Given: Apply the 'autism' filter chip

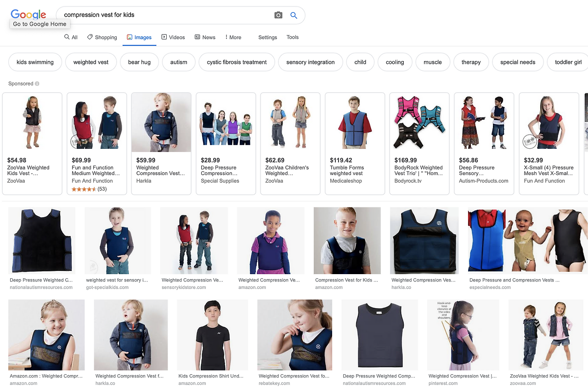Looking at the screenshot, I should [x=179, y=62].
